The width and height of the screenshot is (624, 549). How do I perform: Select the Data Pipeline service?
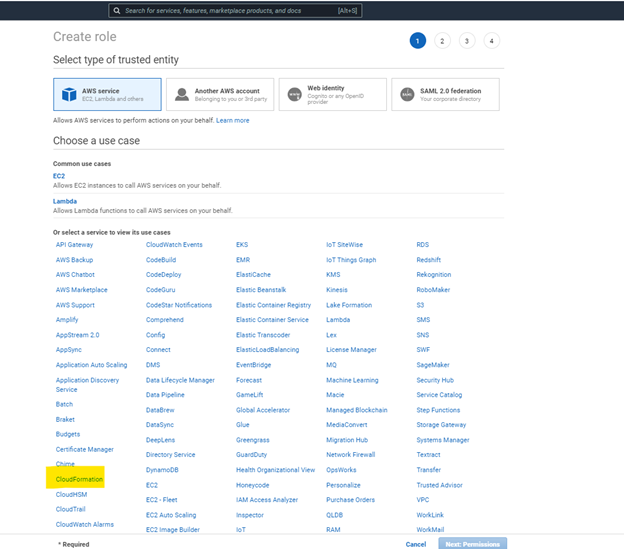tap(165, 395)
